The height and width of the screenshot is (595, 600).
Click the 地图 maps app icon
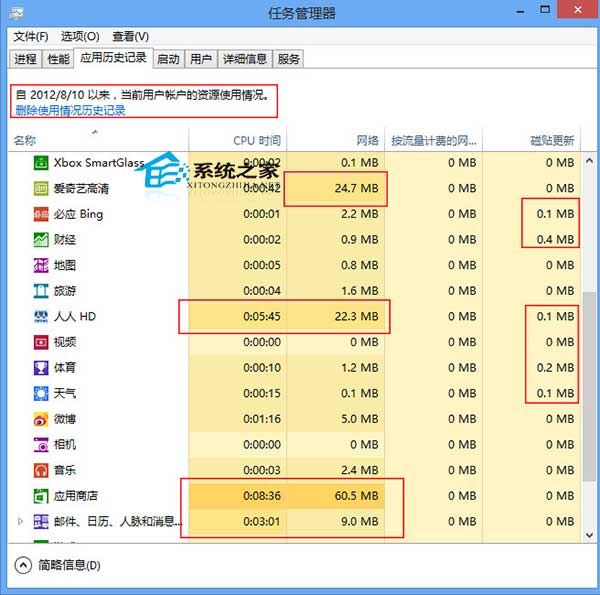click(x=41, y=265)
